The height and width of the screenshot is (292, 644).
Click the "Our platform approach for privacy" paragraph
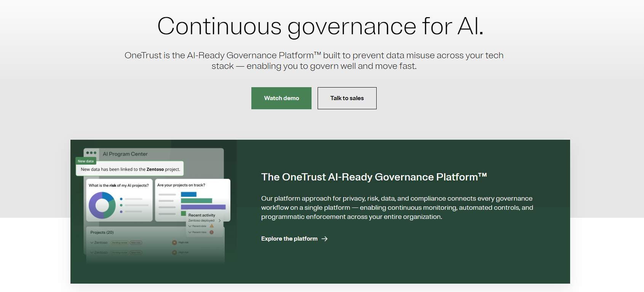397,207
